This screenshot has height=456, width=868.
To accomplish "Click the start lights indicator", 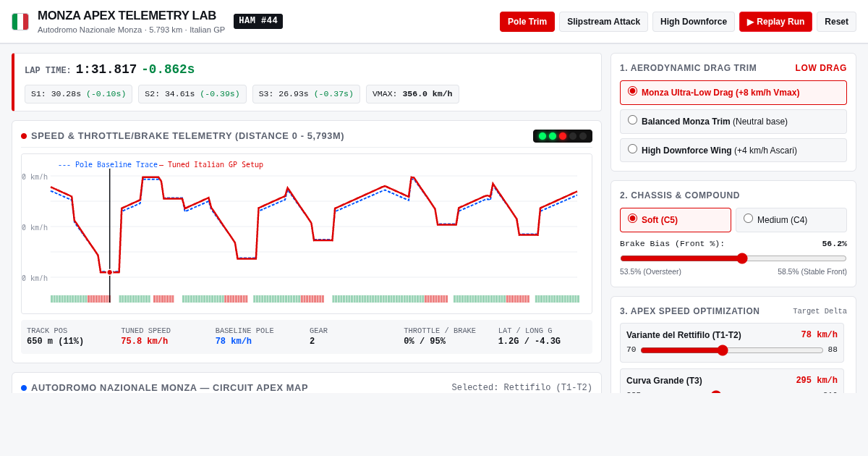I will coord(563,136).
